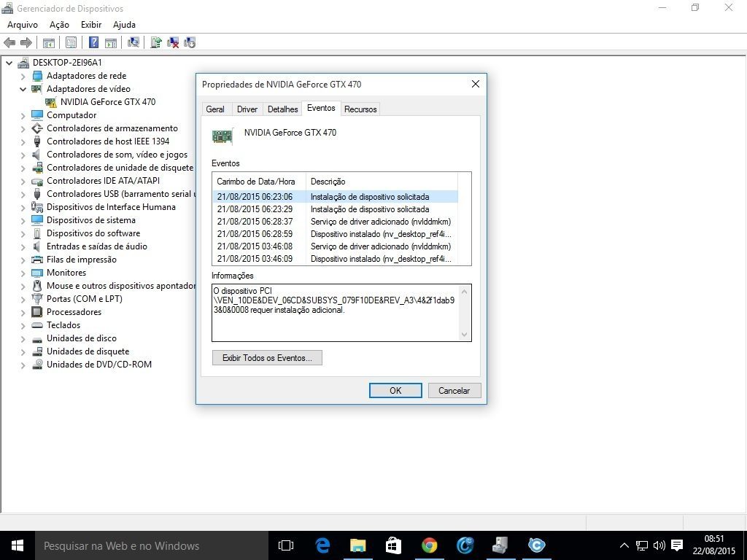Open the Ajuda menu

point(124,25)
